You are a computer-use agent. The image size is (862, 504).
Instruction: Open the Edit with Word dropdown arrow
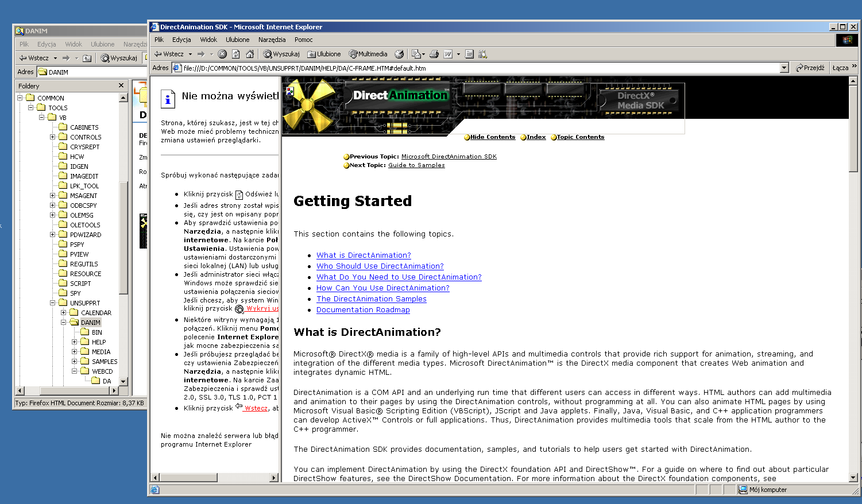pyautogui.click(x=458, y=55)
